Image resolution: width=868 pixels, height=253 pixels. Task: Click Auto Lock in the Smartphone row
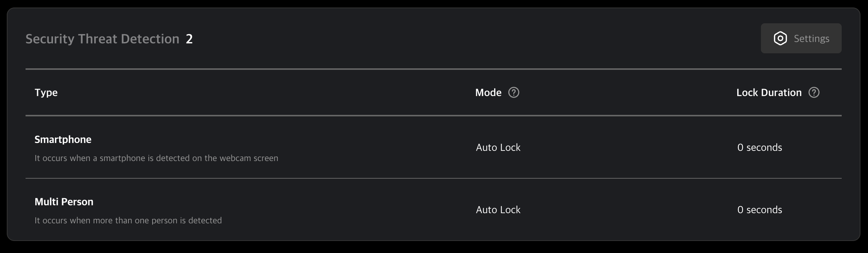click(498, 148)
